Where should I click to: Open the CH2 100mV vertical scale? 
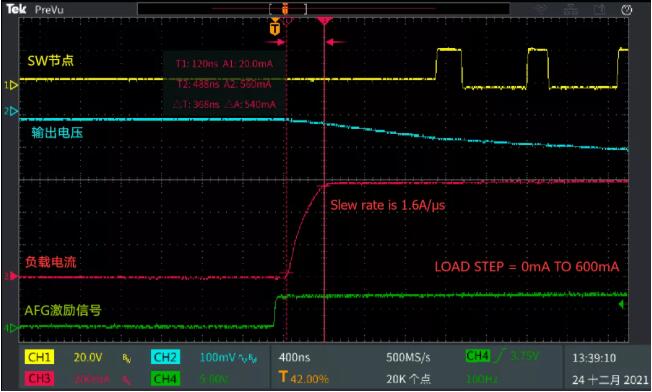tap(217, 357)
